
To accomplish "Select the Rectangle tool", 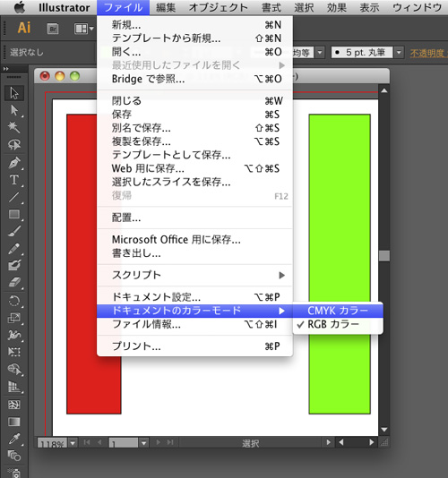I will point(14,214).
